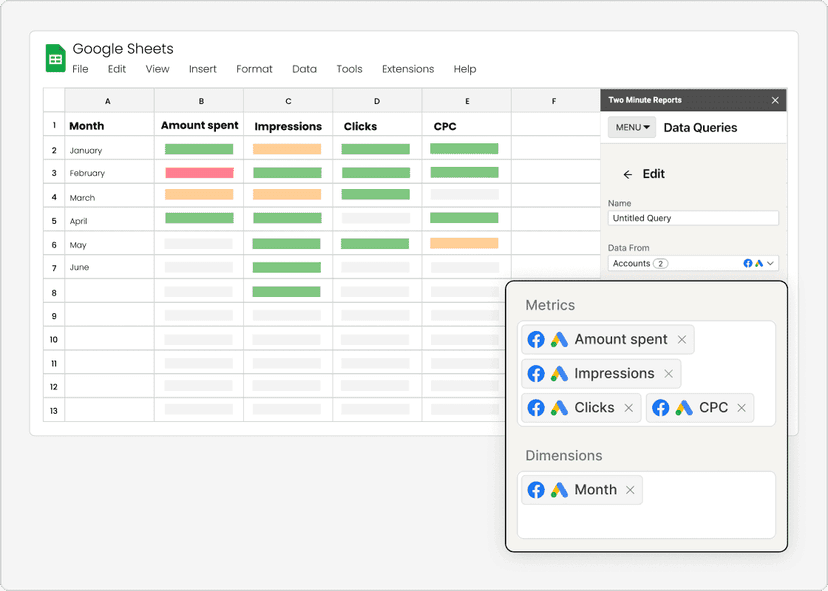Remove the CPC metric
Image resolution: width=828 pixels, height=591 pixels.
[742, 408]
